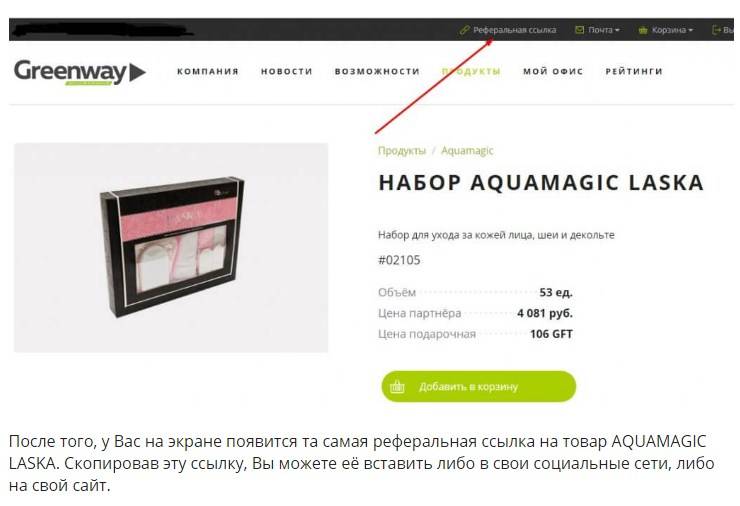Open the Компания menu item
The width and height of the screenshot is (740, 506).
pos(208,71)
